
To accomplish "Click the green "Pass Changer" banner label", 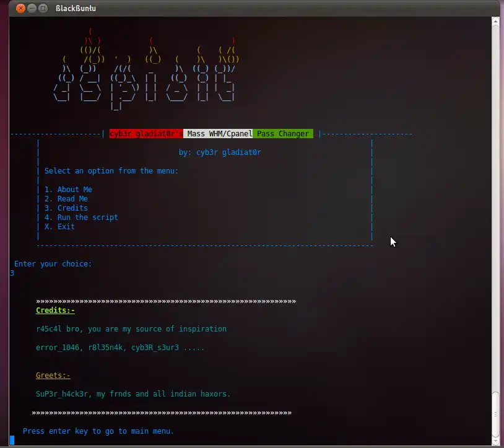I will [283, 134].
